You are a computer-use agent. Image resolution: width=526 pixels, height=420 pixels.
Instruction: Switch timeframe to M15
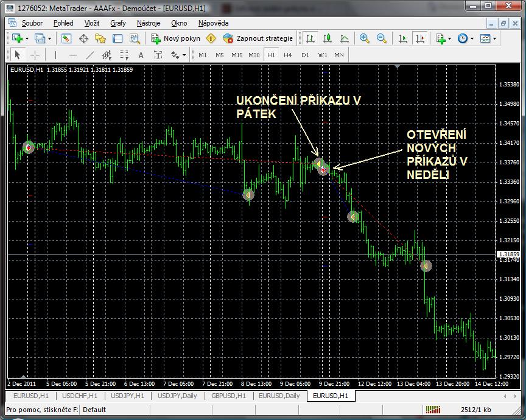click(237, 55)
